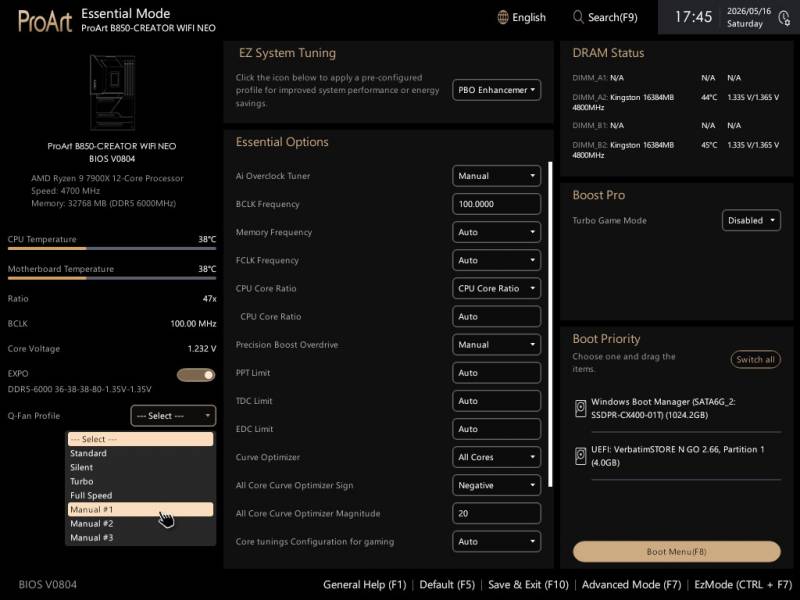Click the DDR5-6000 36-38-38-80 EXPO profile text

click(80, 389)
